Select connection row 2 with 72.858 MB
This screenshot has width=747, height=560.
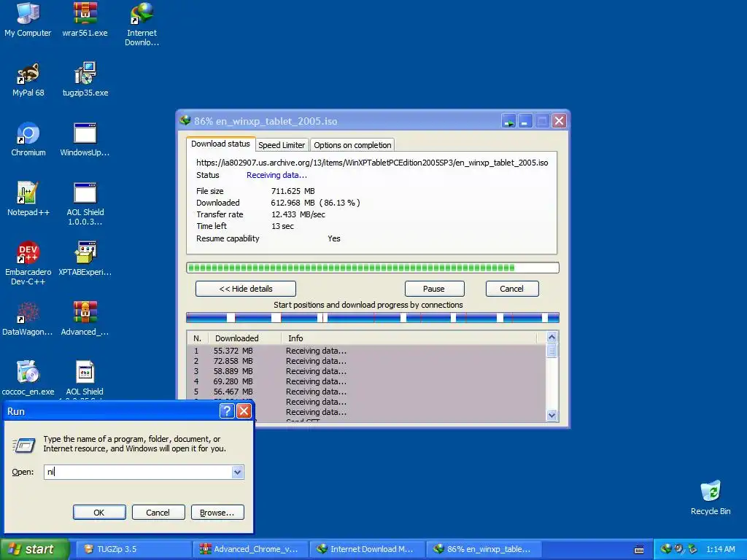point(366,361)
